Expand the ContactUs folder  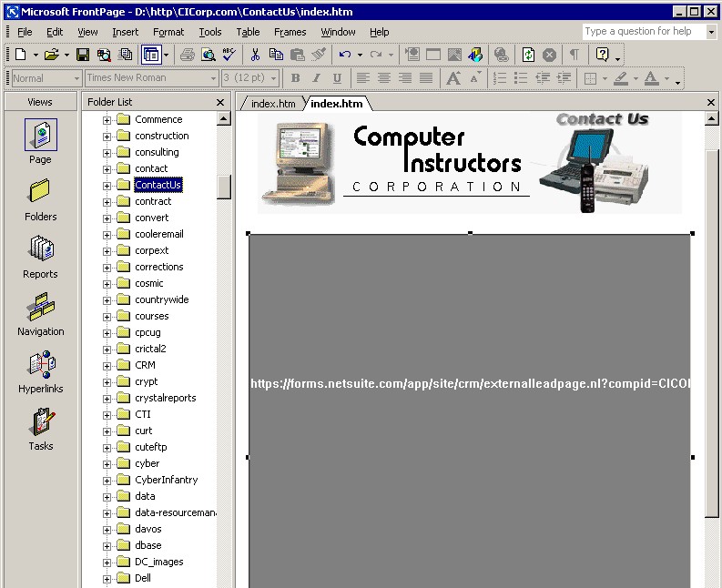point(107,186)
